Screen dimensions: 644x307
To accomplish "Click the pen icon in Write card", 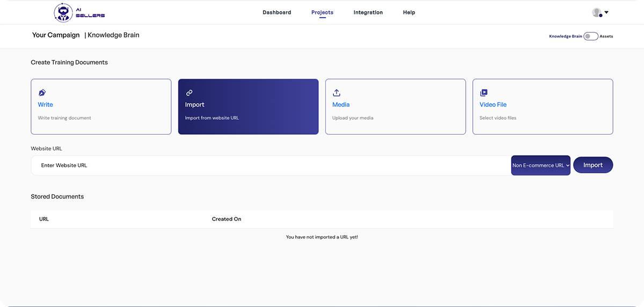I will pyautogui.click(x=42, y=93).
